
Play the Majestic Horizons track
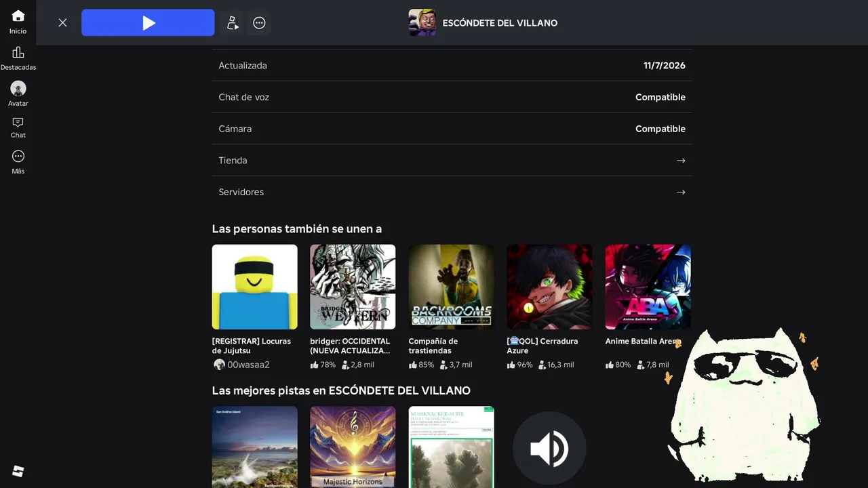coord(353,447)
